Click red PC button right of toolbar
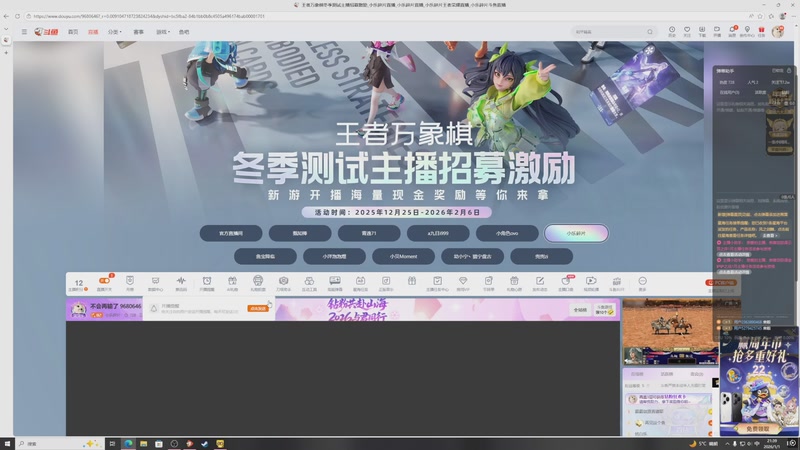Screen dimensions: 800x450 coord(722,282)
